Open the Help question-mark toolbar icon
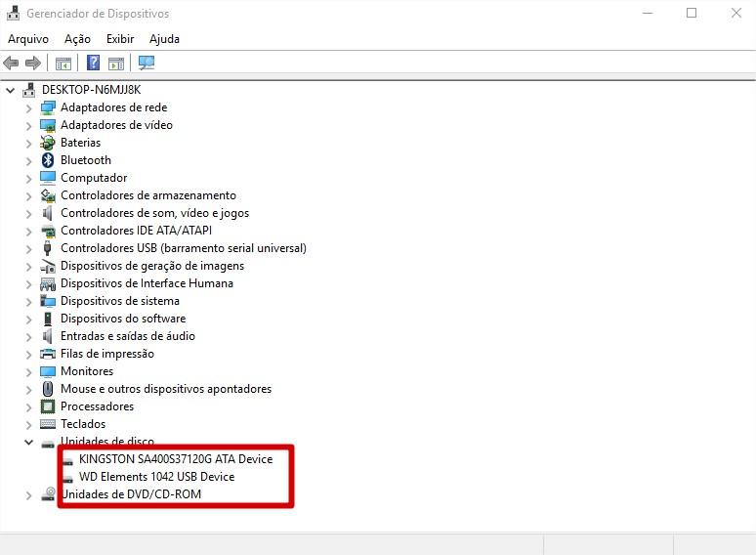756x555 pixels. click(93, 63)
